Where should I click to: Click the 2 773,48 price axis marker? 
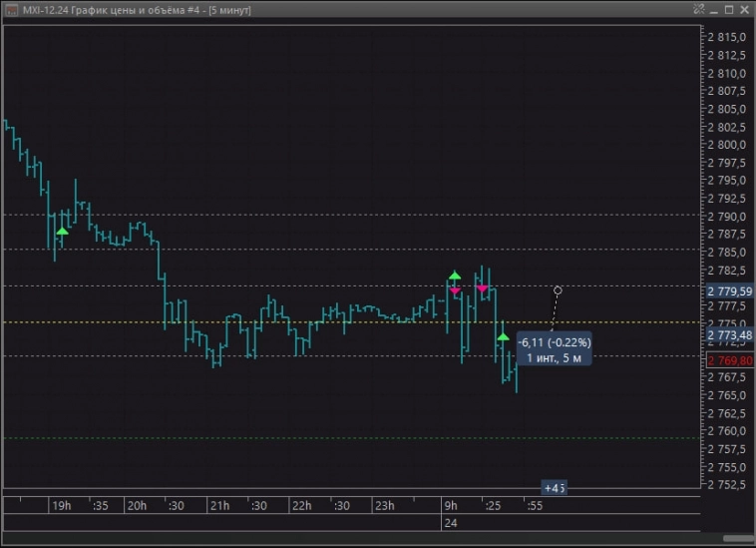point(729,334)
